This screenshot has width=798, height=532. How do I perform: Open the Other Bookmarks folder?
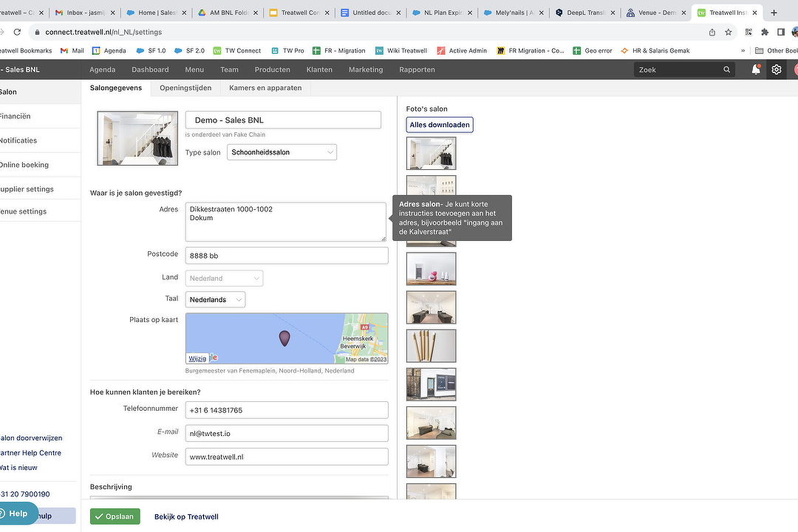(x=776, y=50)
